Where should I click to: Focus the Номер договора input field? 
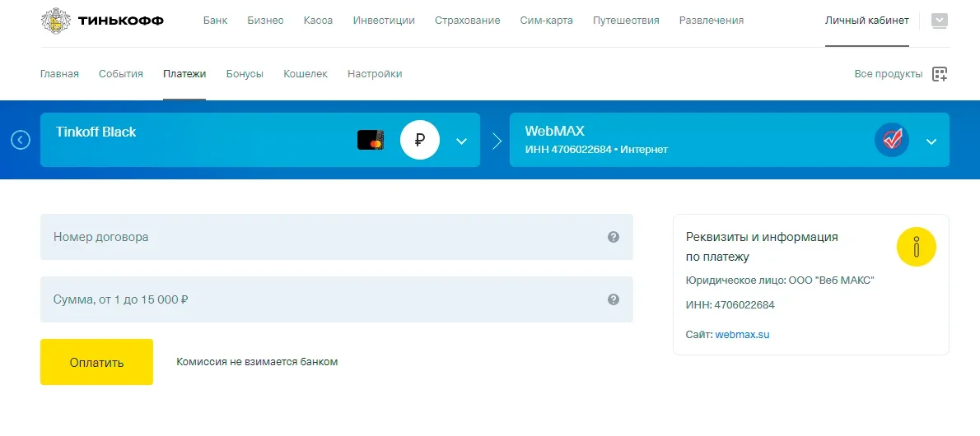(x=337, y=237)
